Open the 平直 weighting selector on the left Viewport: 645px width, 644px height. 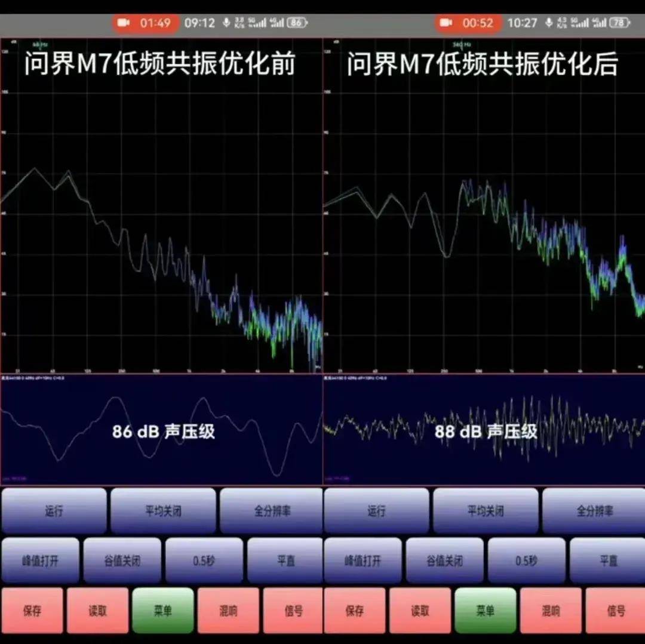(x=285, y=560)
